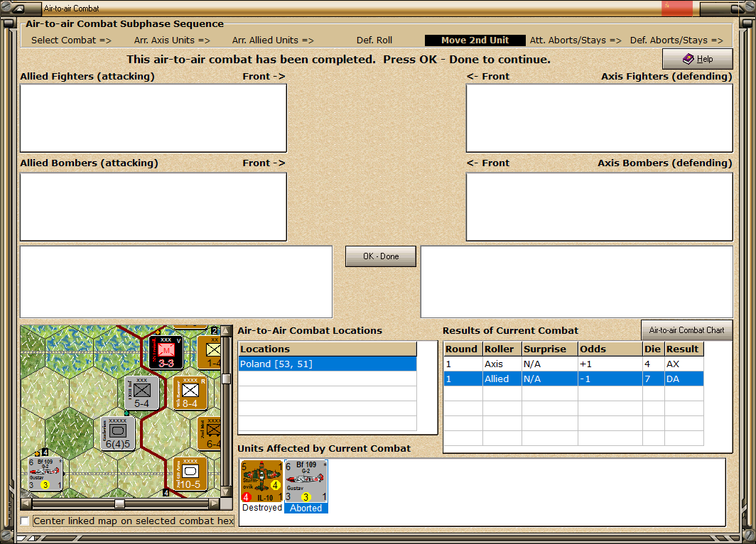Click the Round column header
The height and width of the screenshot is (544, 756).
tap(463, 349)
